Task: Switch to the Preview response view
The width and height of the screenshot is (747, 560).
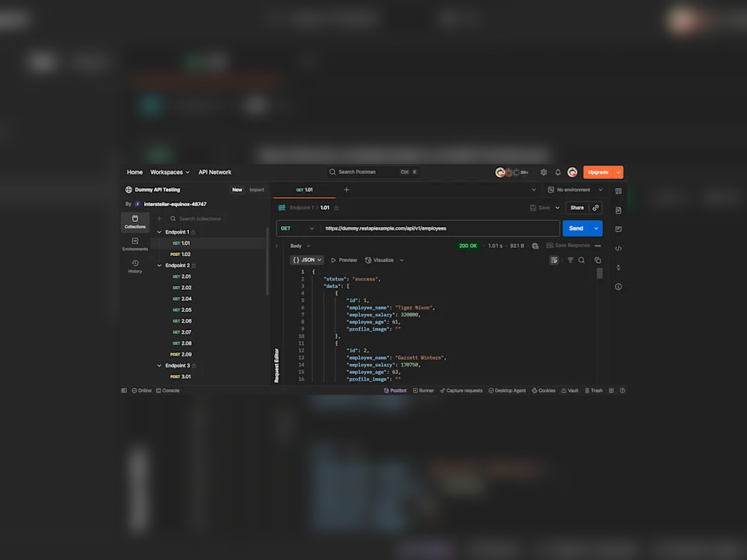Action: pyautogui.click(x=344, y=261)
